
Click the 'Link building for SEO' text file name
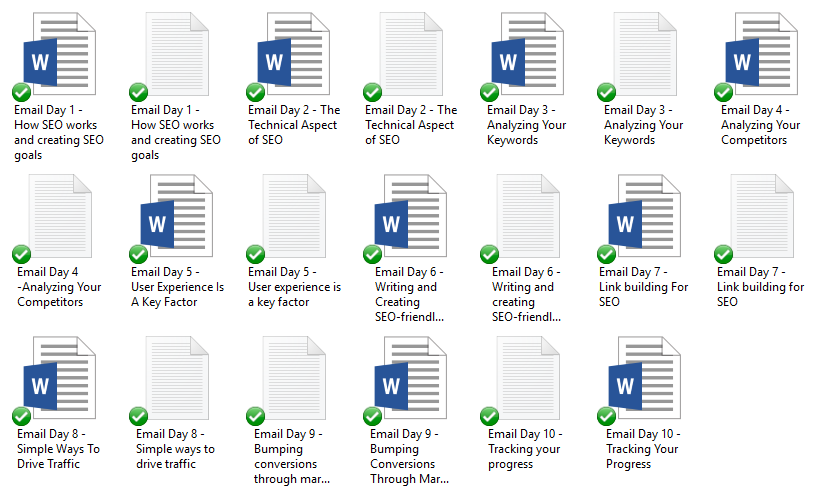[761, 287]
